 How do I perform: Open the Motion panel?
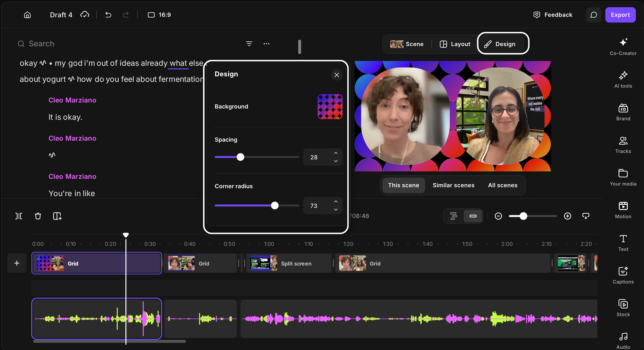623,210
